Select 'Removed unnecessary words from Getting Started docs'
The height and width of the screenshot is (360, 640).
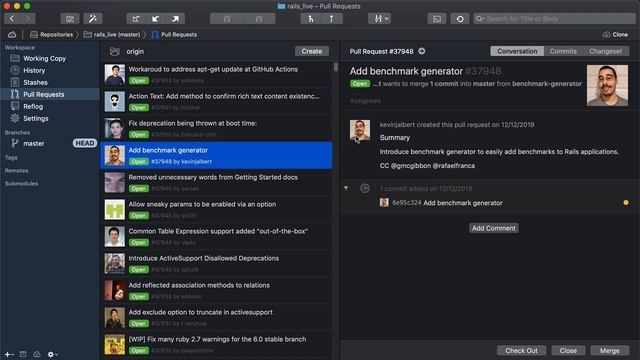[216, 182]
